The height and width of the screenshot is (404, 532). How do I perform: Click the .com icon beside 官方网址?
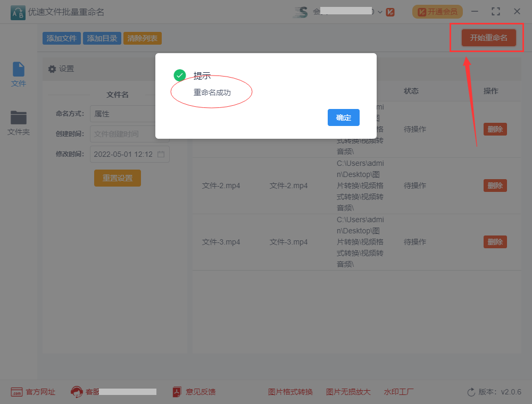tap(17, 392)
